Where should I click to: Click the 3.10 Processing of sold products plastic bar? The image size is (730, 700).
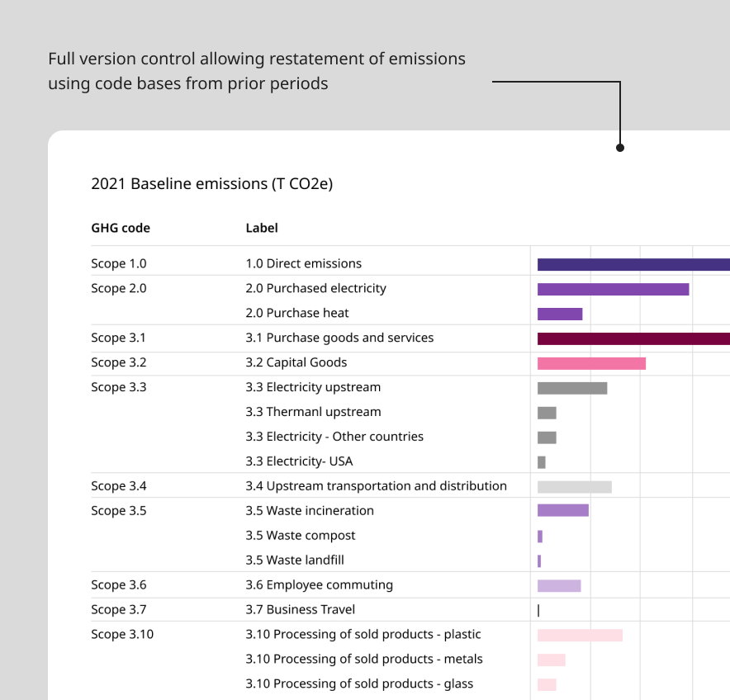pyautogui.click(x=580, y=635)
